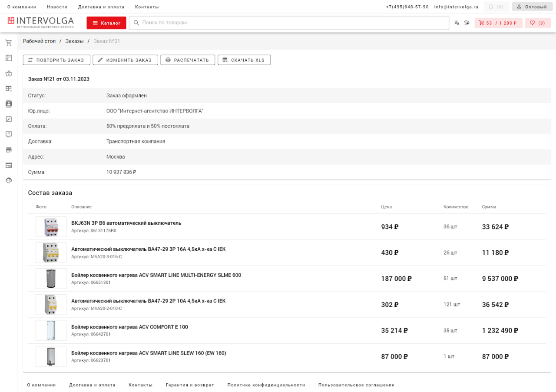The image size is (556, 392).
Task: Open the Каталог dropdown menu
Action: pyautogui.click(x=106, y=23)
